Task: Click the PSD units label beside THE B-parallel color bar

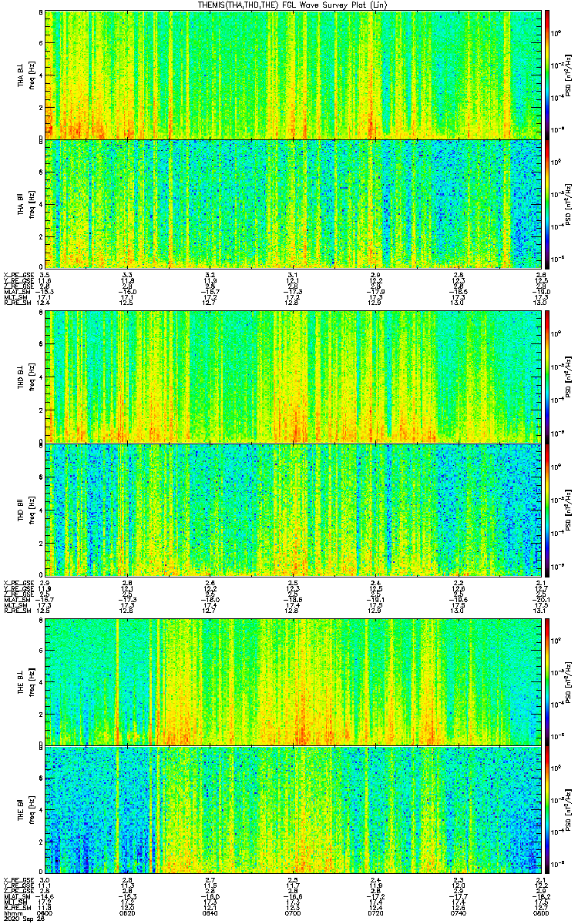Action: point(569,811)
